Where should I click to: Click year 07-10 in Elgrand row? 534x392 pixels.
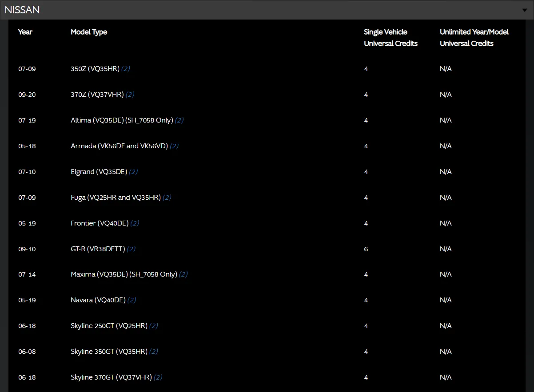click(27, 172)
